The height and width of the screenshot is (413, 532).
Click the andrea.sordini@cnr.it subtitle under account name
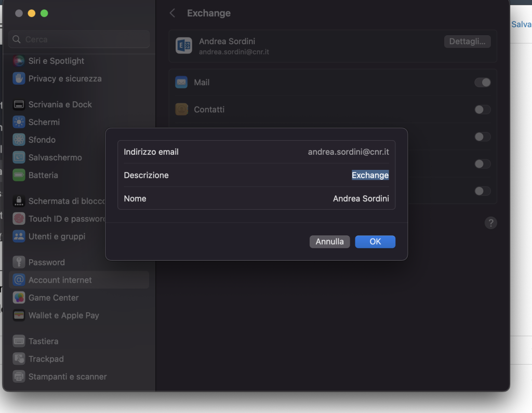234,51
